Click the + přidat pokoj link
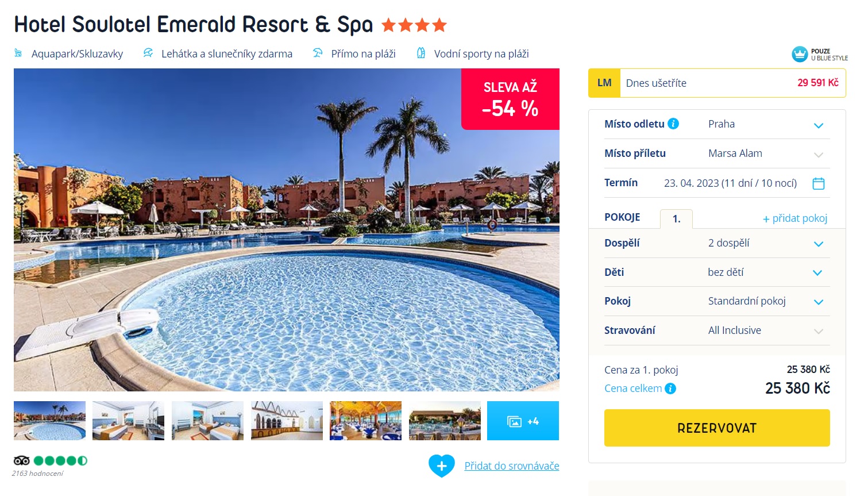The image size is (868, 496). coord(795,218)
